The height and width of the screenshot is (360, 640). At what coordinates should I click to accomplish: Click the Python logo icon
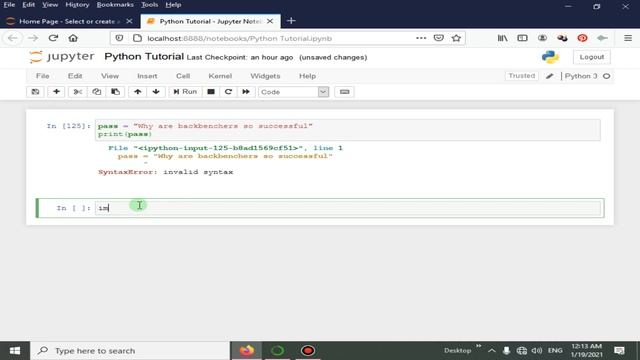point(550,57)
